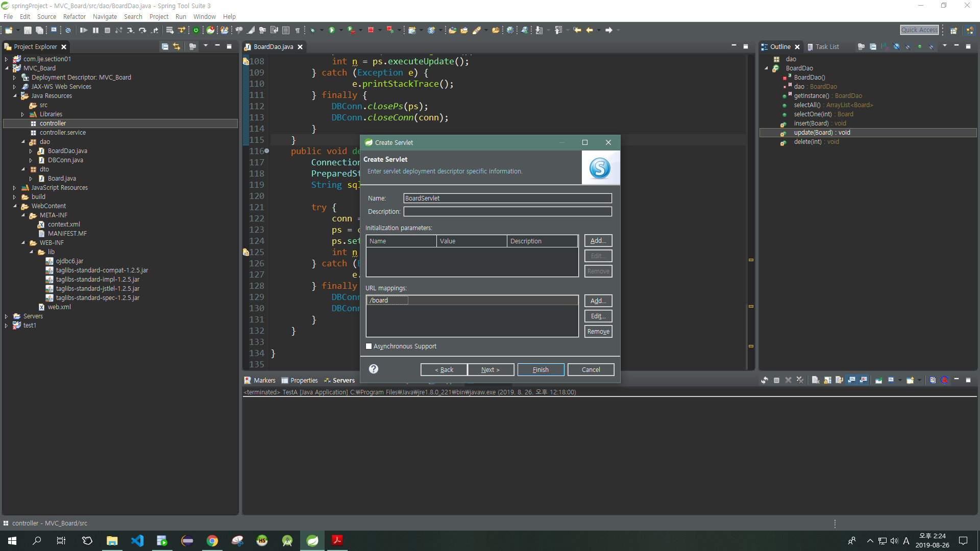Expand the Servers project node

(x=7, y=316)
